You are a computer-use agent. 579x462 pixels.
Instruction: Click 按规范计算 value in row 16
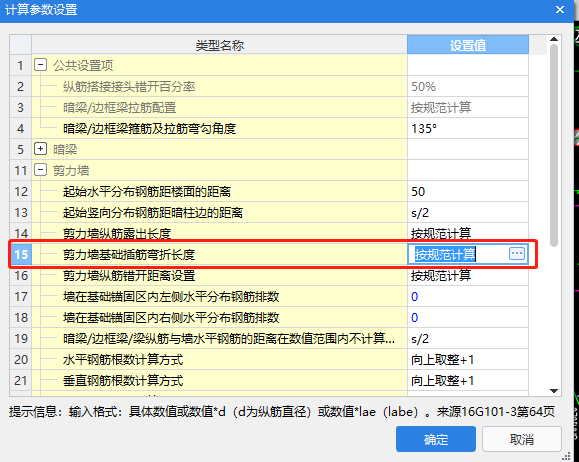[x=468, y=276]
